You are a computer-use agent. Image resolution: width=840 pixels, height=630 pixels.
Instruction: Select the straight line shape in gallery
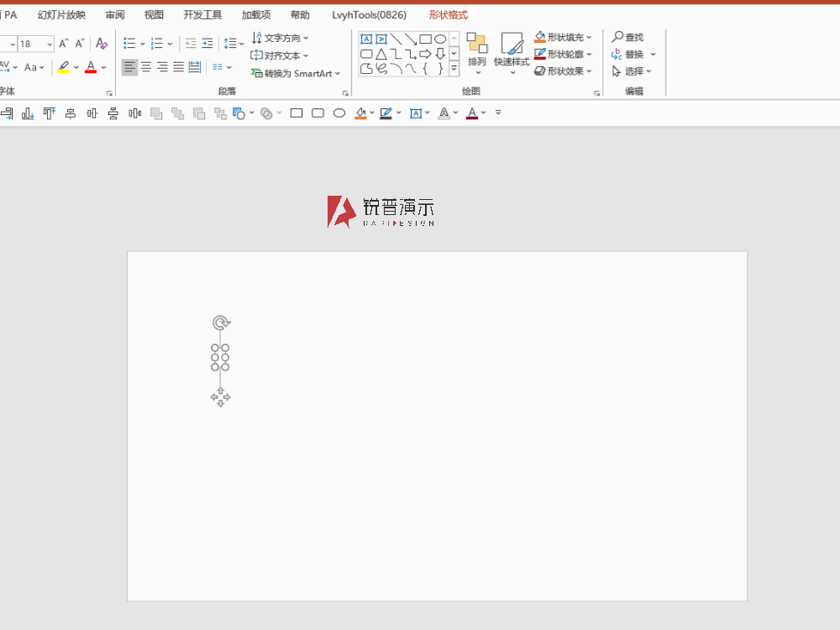click(x=396, y=39)
